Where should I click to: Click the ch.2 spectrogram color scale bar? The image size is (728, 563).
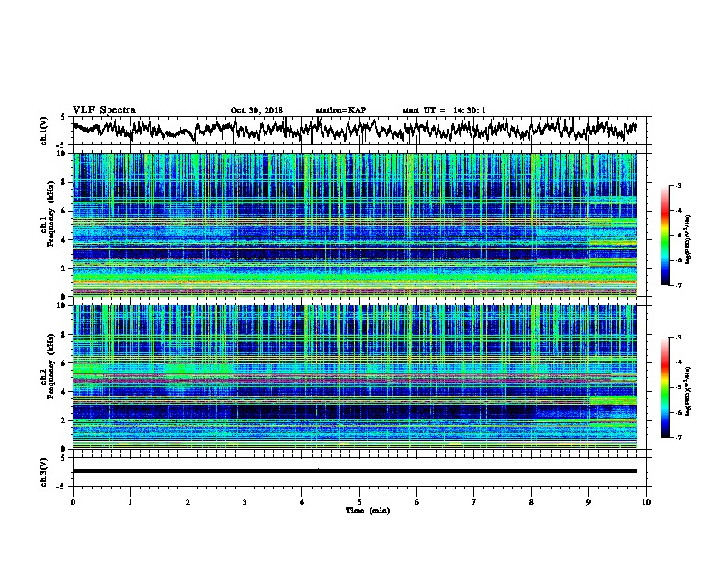(665, 387)
